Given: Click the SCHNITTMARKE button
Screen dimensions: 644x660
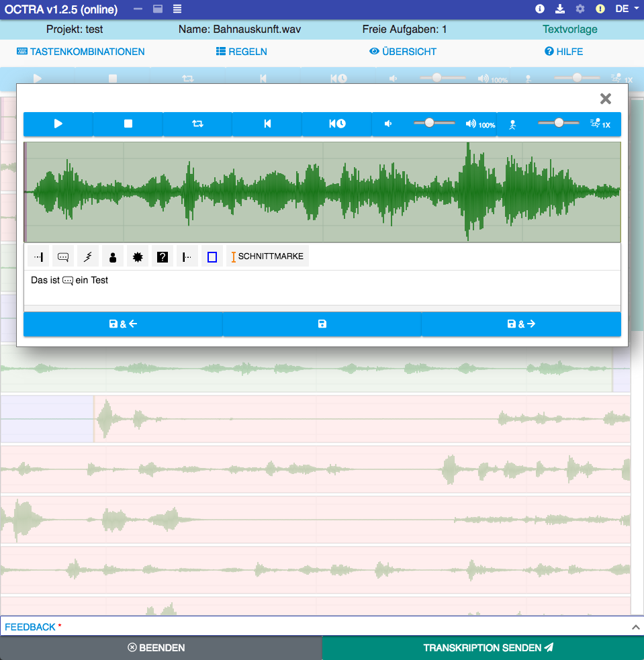Looking at the screenshot, I should coord(268,256).
